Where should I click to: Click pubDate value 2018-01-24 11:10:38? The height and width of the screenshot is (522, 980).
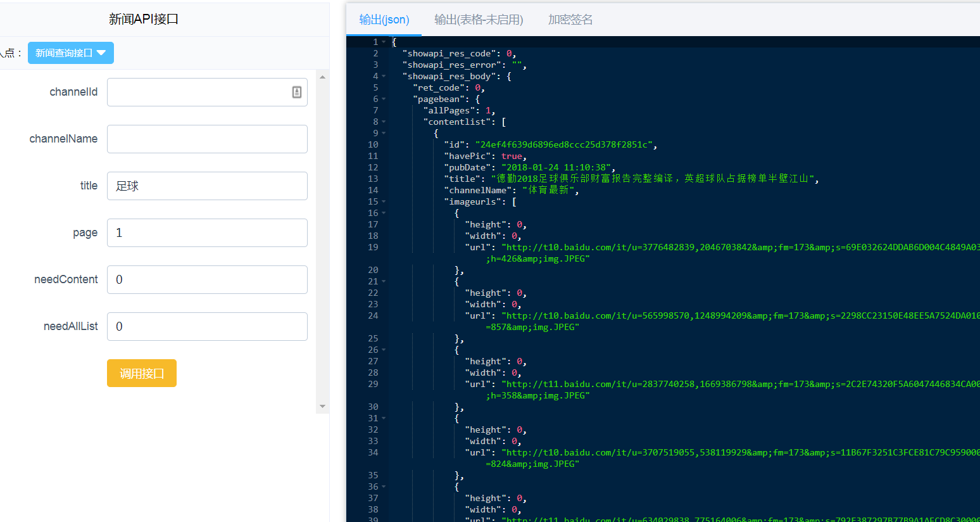tap(556, 168)
